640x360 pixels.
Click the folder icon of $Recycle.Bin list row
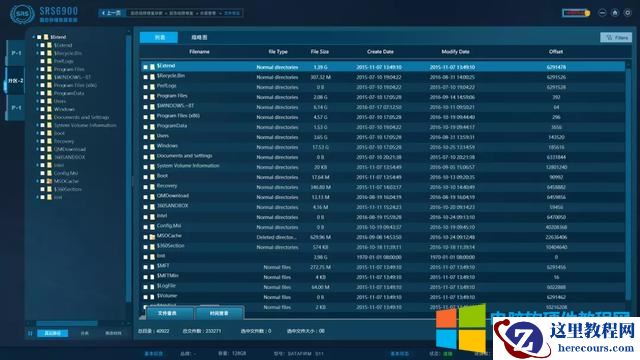[152, 77]
